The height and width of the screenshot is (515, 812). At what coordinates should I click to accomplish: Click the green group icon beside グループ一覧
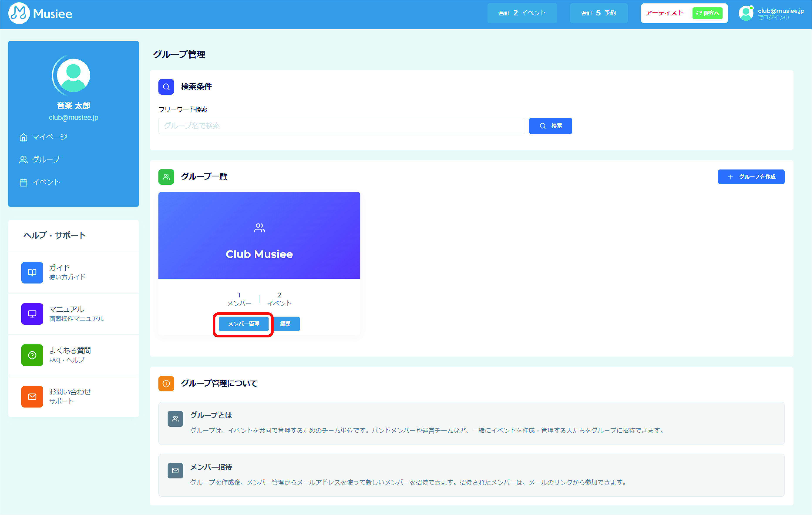[x=166, y=177]
